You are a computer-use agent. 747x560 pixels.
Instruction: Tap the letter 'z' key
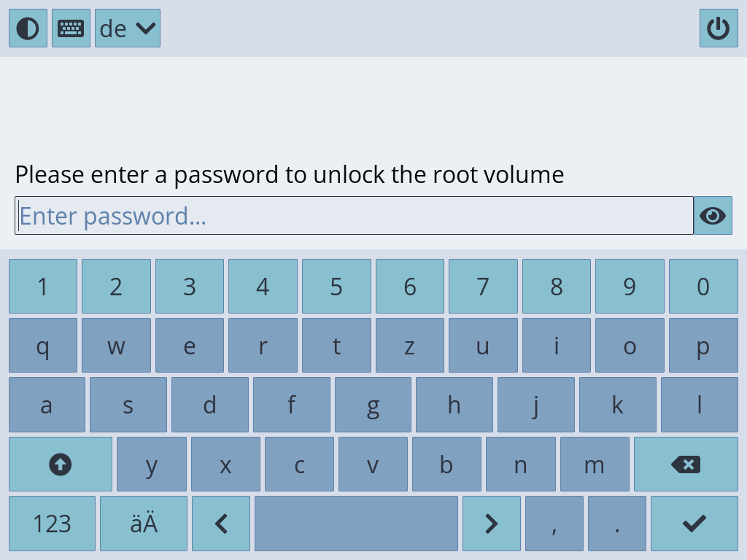click(x=409, y=346)
